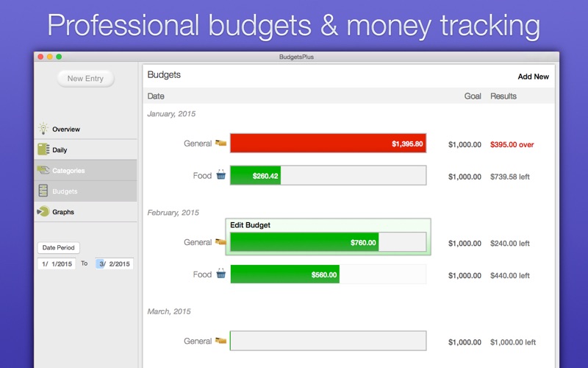
Task: Click January General $1,000.00 goal value
Action: pyautogui.click(x=465, y=144)
